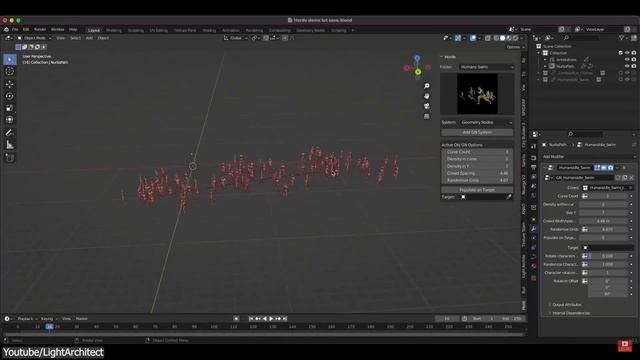Image resolution: width=640 pixels, height=360 pixels.
Task: Click the outliner filter funnel icon
Action: 622,38
